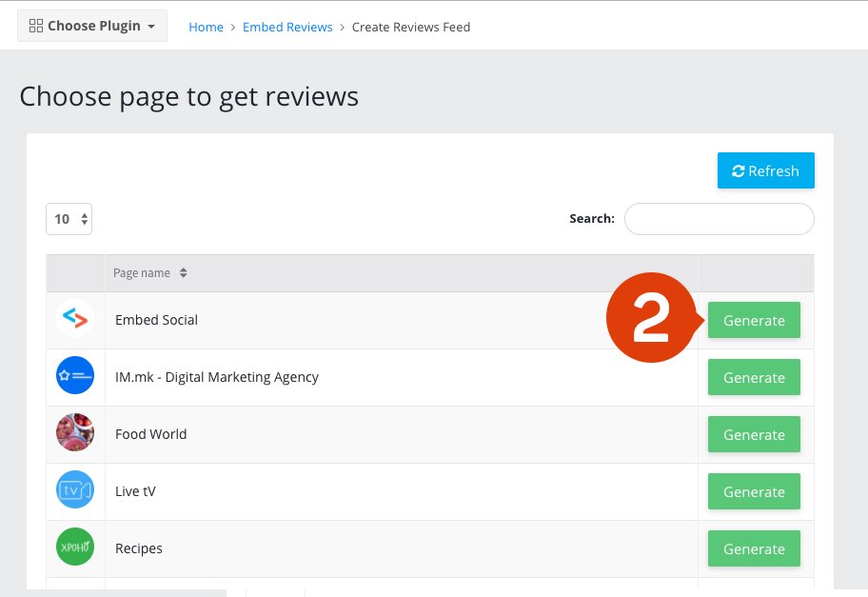Select the Food World page name

[x=150, y=434]
